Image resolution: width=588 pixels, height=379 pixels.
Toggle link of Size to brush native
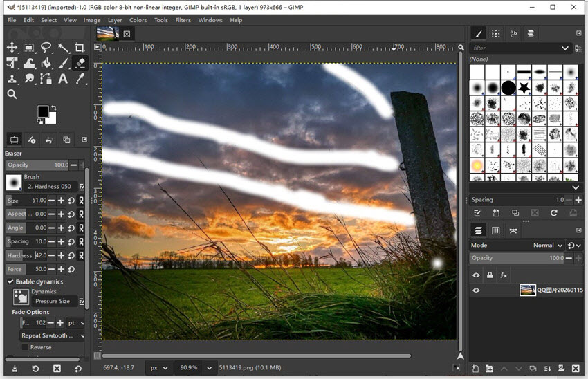point(81,201)
